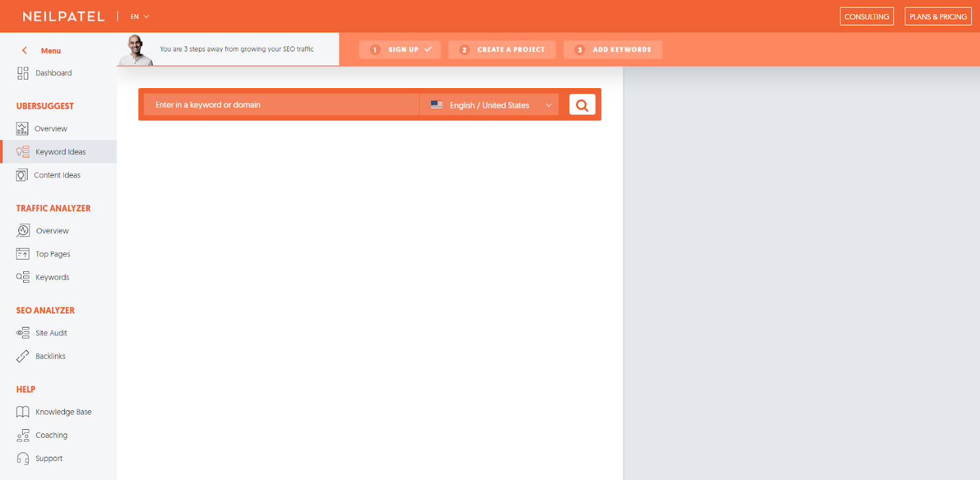Click the Traffic Analyzer Overview magnifier icon

click(23, 231)
